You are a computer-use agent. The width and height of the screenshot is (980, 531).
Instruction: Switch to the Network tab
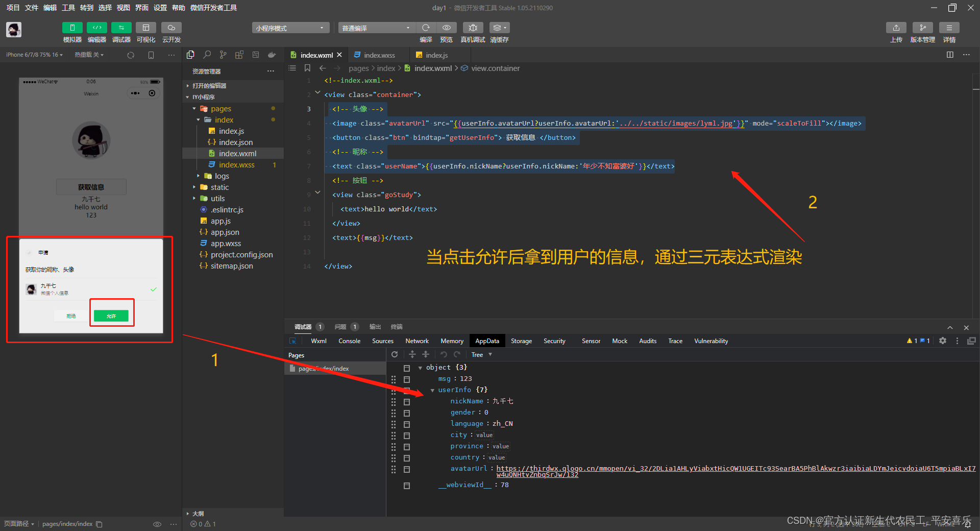(417, 341)
